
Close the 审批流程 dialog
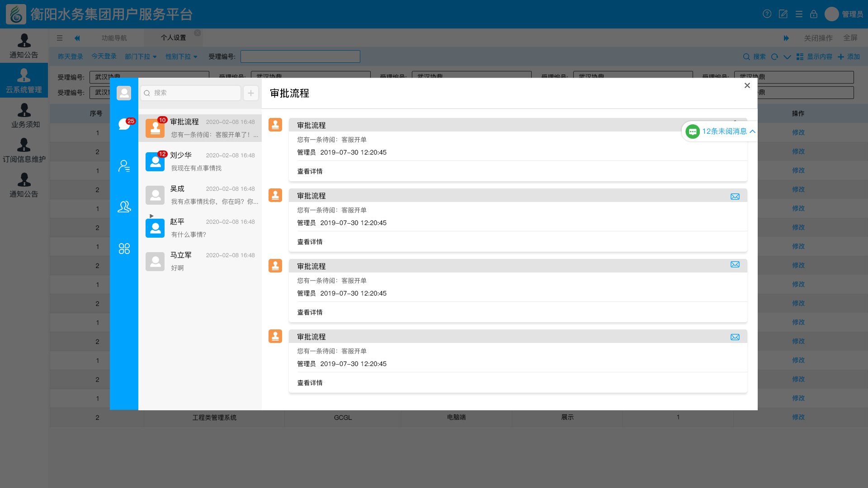pyautogui.click(x=747, y=85)
